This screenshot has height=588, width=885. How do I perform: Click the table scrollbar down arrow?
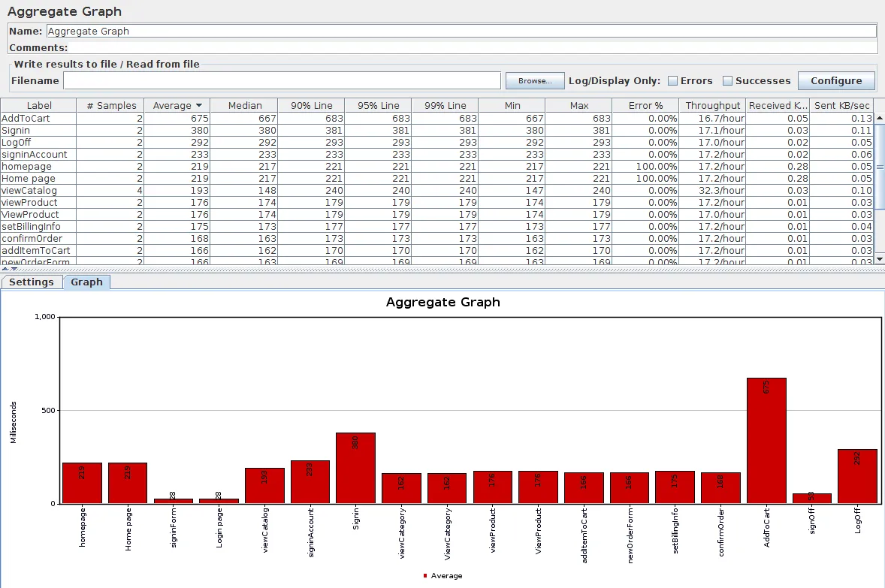coord(880,258)
